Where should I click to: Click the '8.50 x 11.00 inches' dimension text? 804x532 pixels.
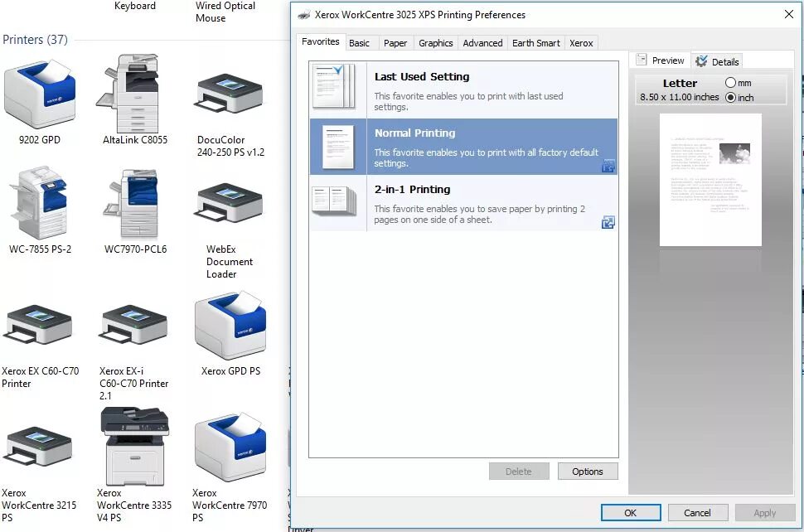click(680, 97)
